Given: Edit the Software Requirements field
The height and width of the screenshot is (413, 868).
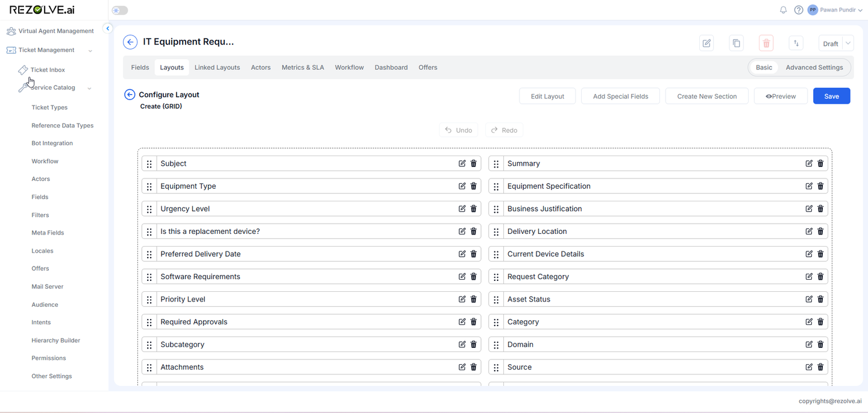Looking at the screenshot, I should point(462,277).
